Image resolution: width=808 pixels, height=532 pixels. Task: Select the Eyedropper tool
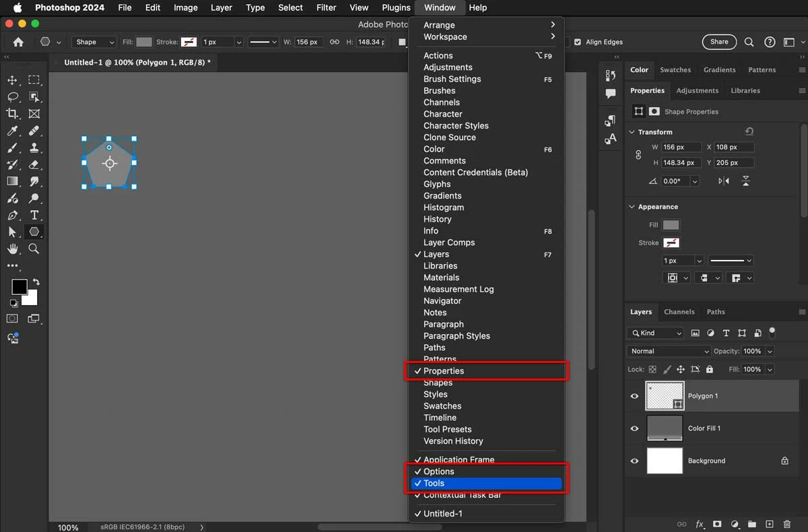click(x=12, y=131)
